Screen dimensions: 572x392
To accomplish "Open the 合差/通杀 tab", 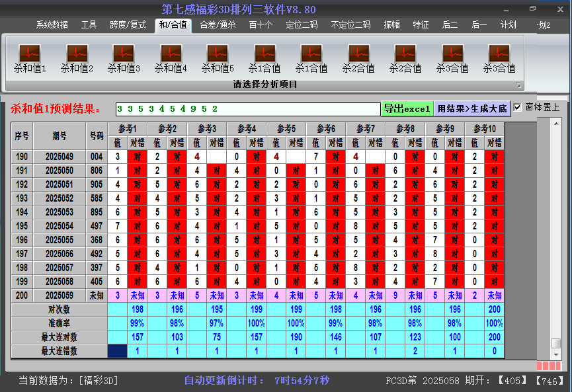I will (x=218, y=25).
